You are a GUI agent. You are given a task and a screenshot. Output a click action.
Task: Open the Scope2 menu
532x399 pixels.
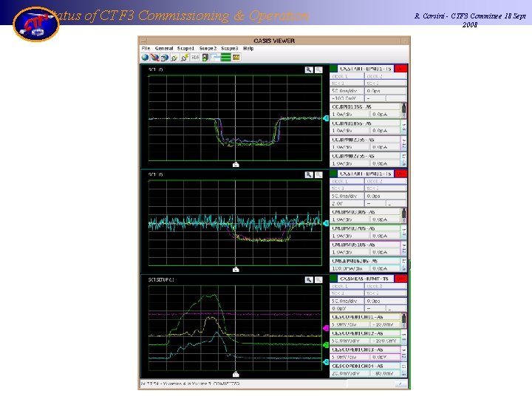tap(208, 49)
